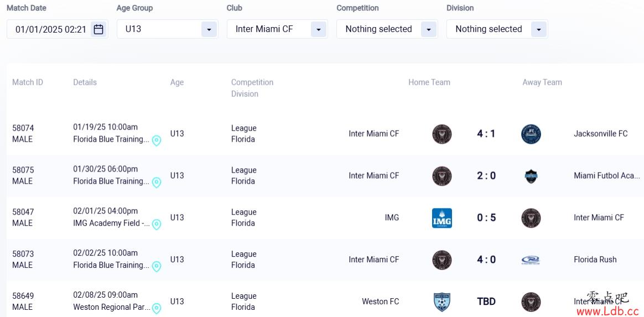This screenshot has height=317, width=644.
Task: Click the Jacksonville FC team logo
Action: [531, 134]
